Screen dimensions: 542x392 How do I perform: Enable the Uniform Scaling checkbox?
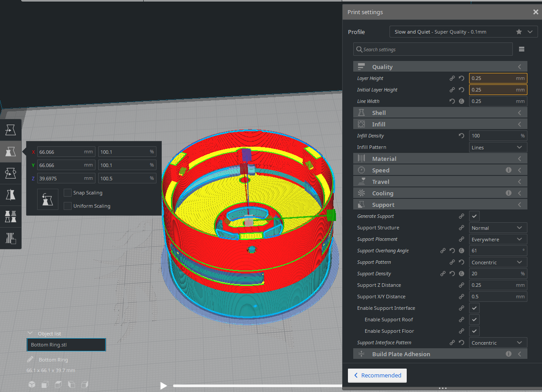coord(68,206)
